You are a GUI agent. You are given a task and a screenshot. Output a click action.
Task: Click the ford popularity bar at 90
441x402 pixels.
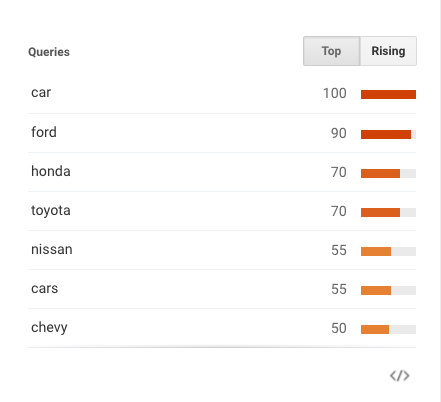388,134
